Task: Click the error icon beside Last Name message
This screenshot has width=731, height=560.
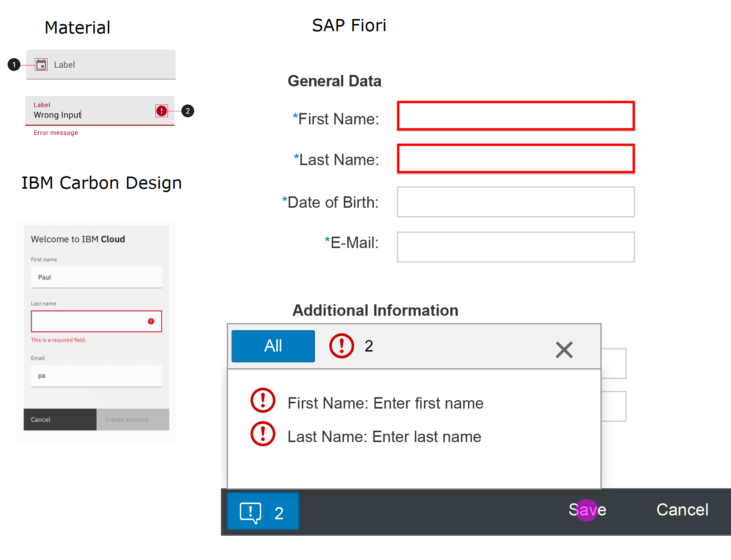Action: coord(262,433)
